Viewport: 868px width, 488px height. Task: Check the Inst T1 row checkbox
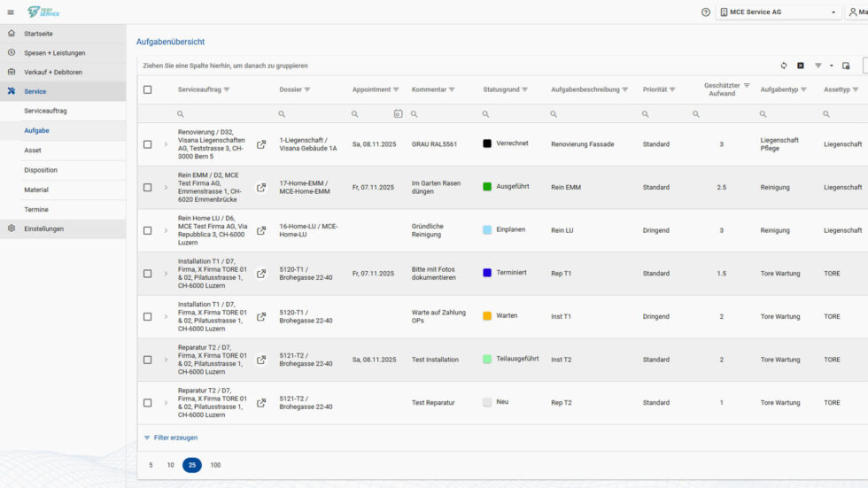(x=148, y=317)
